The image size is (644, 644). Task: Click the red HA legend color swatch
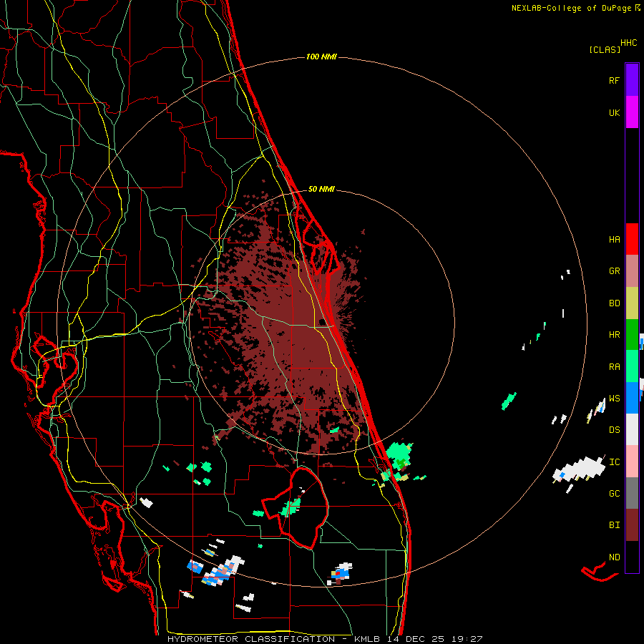(x=632, y=239)
